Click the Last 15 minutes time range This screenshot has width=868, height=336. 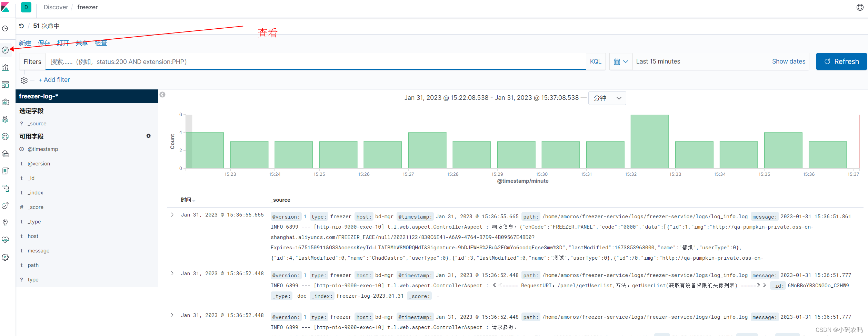tap(658, 61)
